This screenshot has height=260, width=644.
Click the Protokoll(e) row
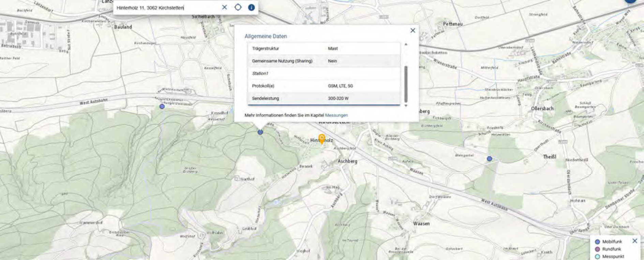coord(324,86)
